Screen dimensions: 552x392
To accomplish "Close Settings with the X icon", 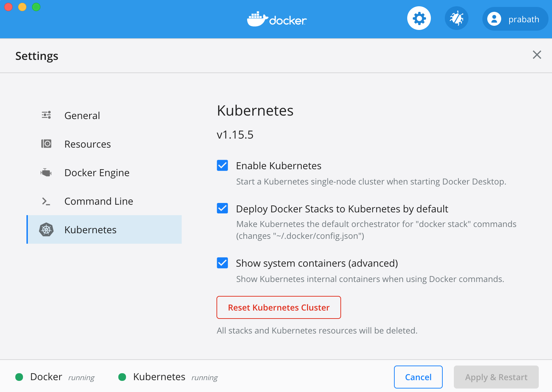I will coord(537,55).
